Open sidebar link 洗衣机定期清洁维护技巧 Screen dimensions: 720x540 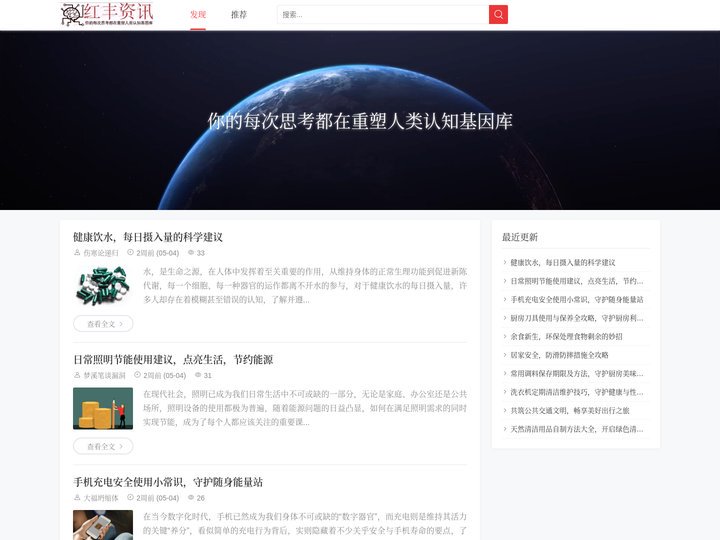(x=577, y=392)
